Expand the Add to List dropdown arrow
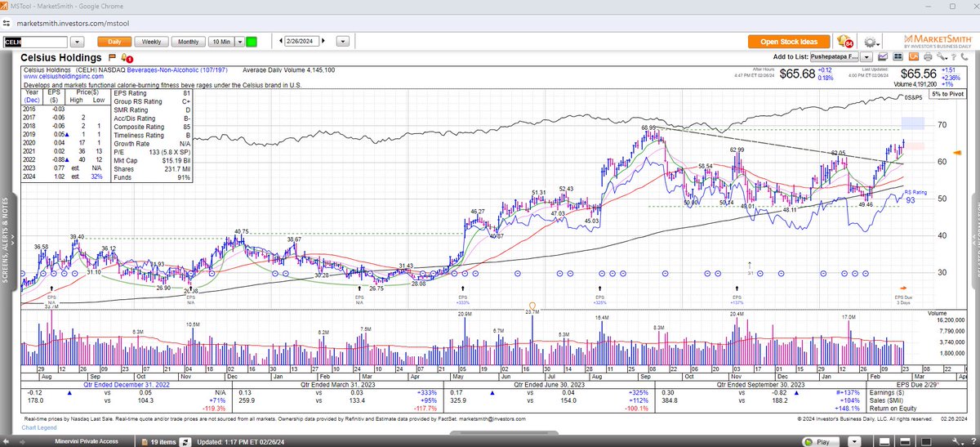Viewport: 980px width, 447px height. [866, 56]
